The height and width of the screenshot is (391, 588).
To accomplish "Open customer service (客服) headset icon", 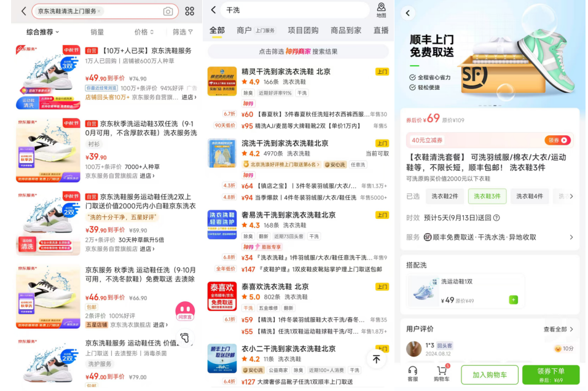I will tap(413, 373).
